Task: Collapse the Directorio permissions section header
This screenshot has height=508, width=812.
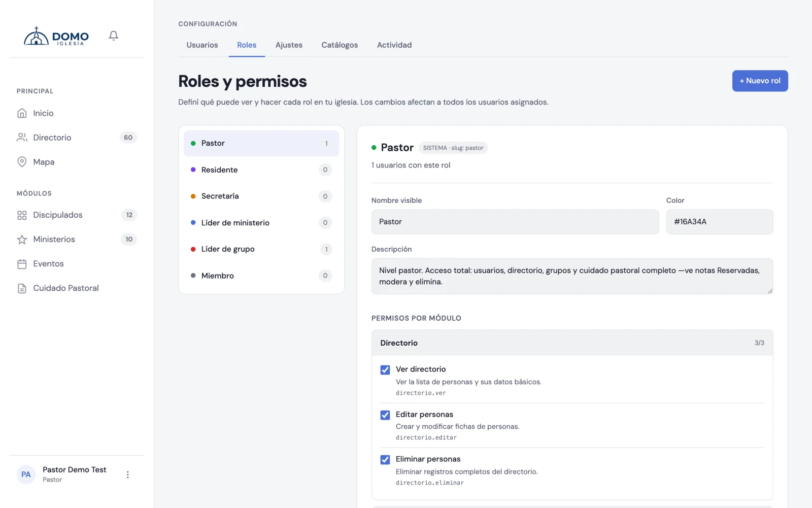Action: tap(572, 343)
